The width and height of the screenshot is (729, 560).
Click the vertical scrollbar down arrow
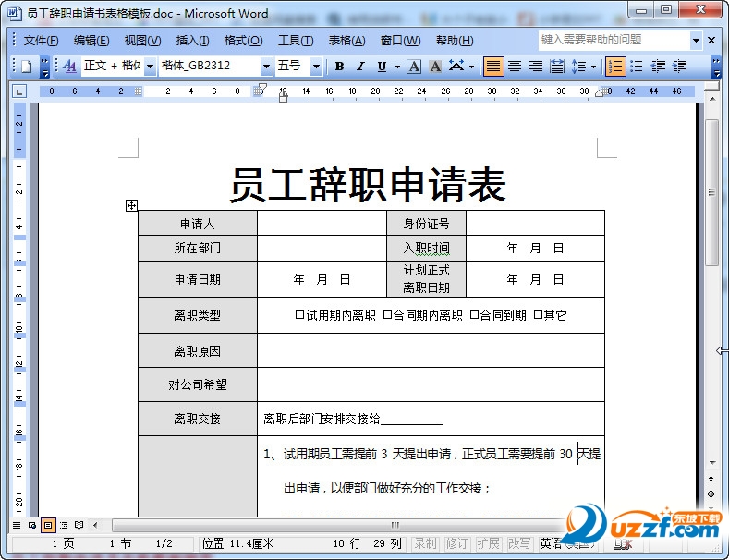tap(711, 462)
